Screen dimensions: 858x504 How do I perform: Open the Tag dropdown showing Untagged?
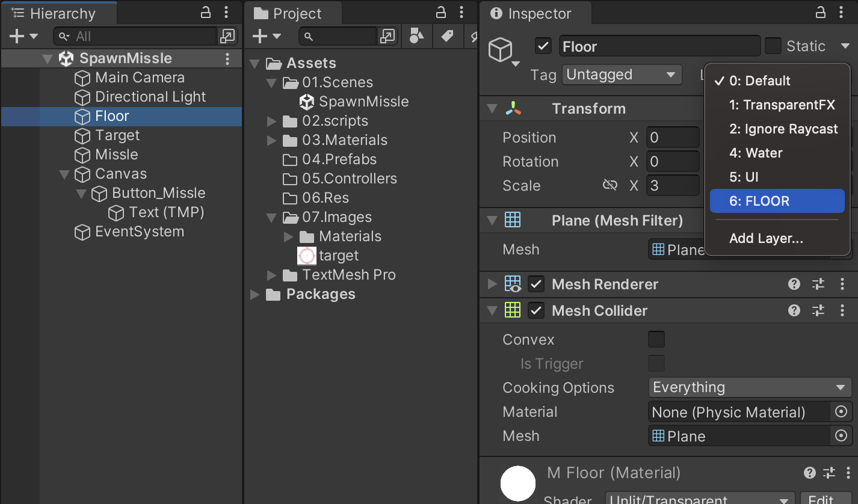[622, 75]
